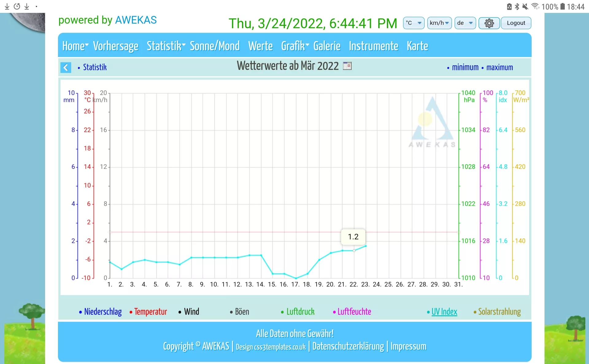Tap the battery status icon
This screenshot has height=364, width=589.
(x=563, y=6)
